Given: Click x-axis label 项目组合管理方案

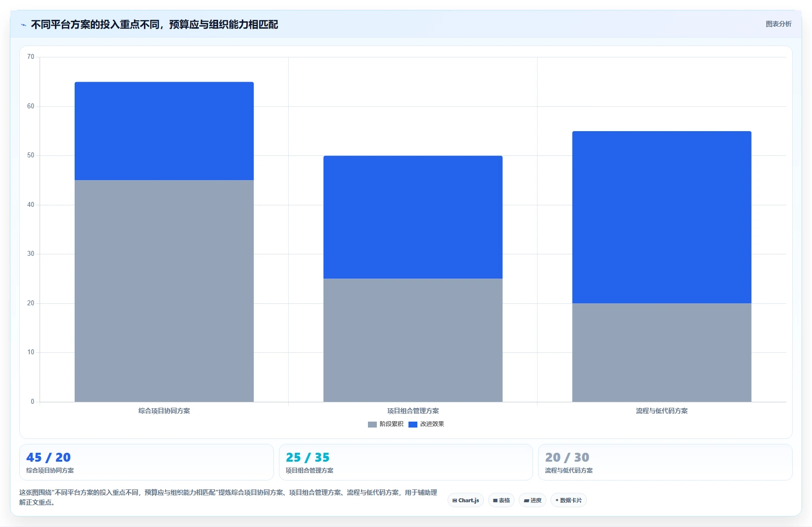Looking at the screenshot, I should pos(413,411).
